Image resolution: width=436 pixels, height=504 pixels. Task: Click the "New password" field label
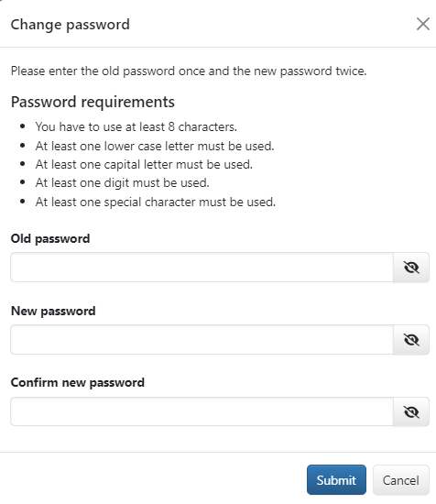53,312
